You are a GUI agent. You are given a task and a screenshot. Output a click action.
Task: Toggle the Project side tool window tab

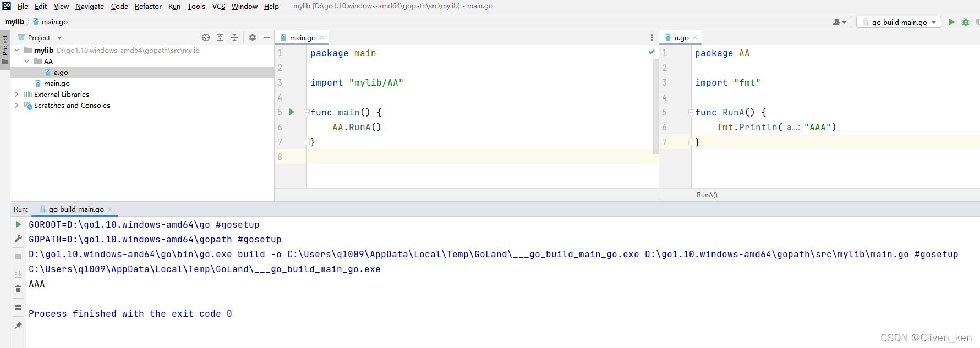point(5,49)
